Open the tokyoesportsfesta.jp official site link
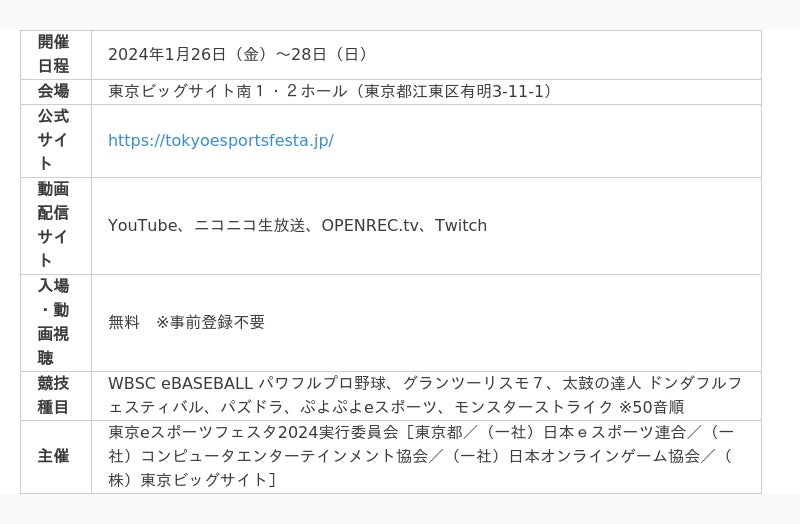Screen dimensions: 800x524 click(220, 141)
